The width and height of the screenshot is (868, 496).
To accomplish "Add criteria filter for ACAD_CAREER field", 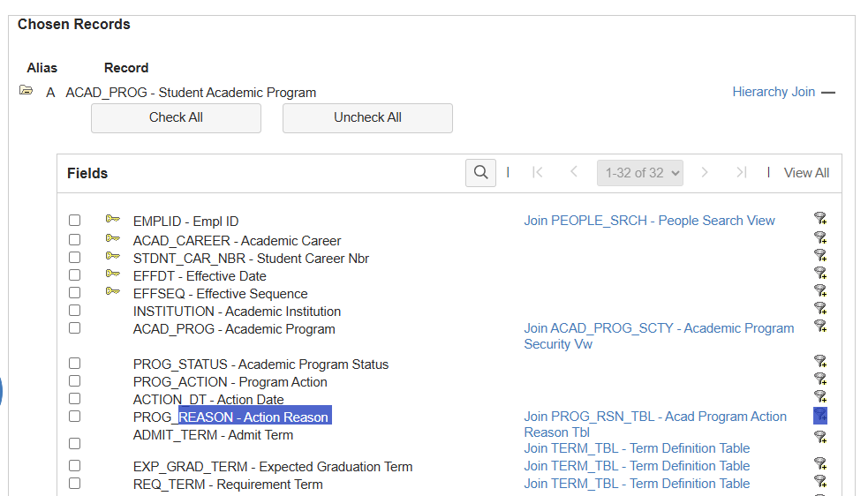I will pos(820,237).
